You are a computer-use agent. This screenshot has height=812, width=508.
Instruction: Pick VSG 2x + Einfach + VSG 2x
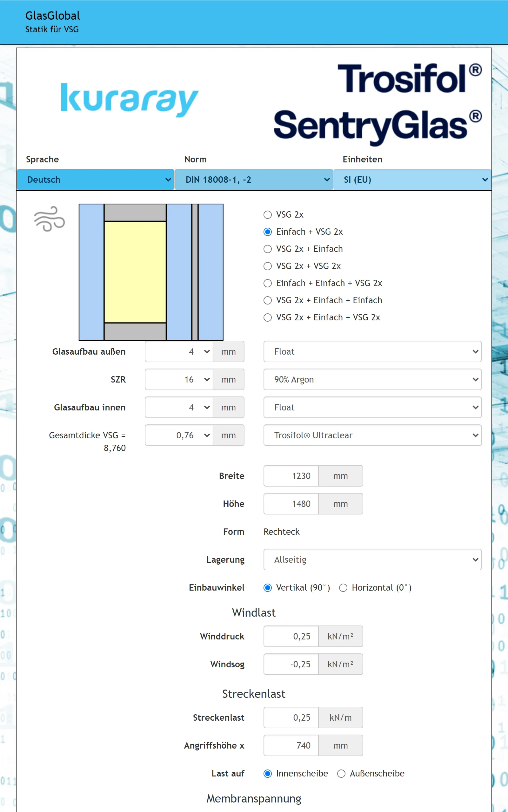click(267, 318)
